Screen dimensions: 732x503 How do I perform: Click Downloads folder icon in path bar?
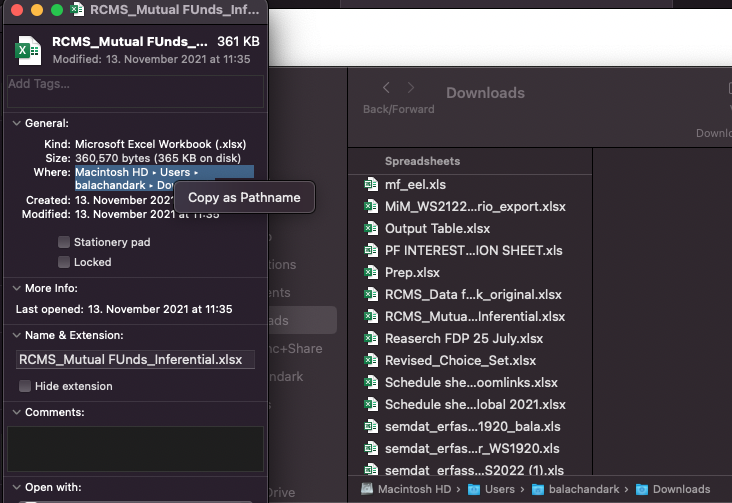(x=642, y=489)
